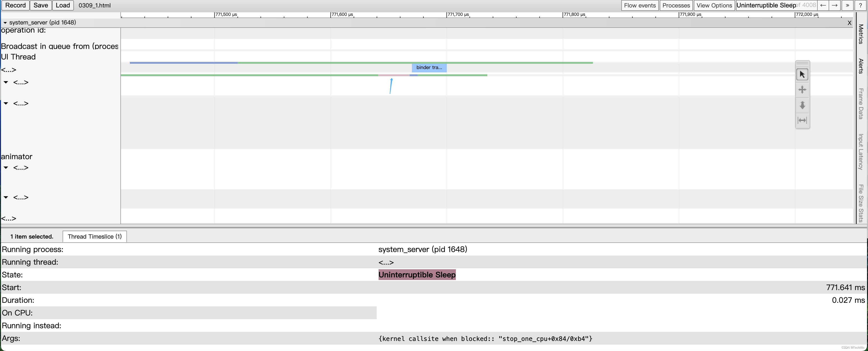Select the binder transaction slice
868x351 pixels.
coord(429,67)
